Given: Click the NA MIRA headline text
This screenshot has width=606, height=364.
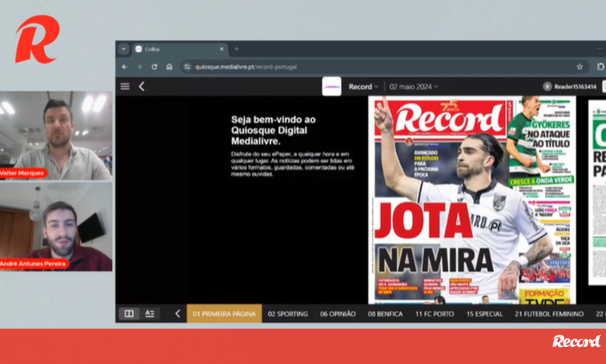Looking at the screenshot, I should coord(435,260).
